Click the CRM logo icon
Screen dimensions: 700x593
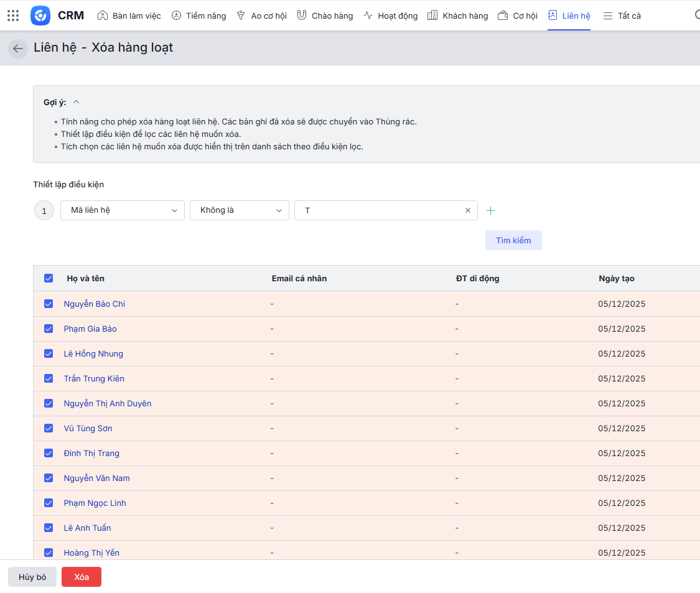tap(40, 16)
